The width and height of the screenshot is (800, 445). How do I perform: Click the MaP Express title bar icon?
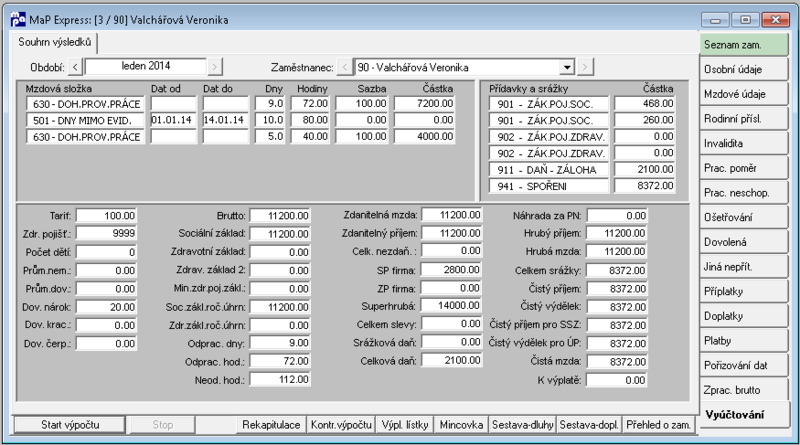point(18,20)
